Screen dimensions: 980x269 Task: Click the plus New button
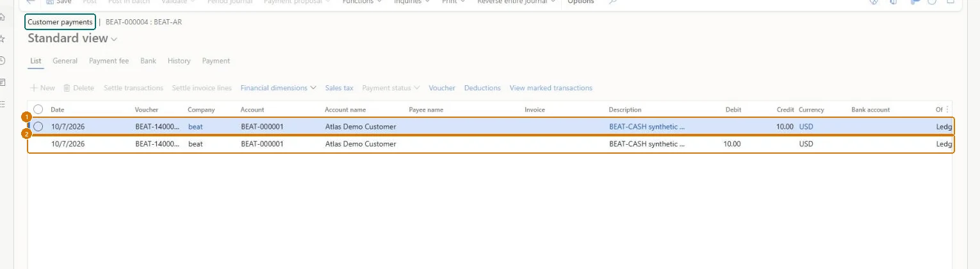click(43, 88)
